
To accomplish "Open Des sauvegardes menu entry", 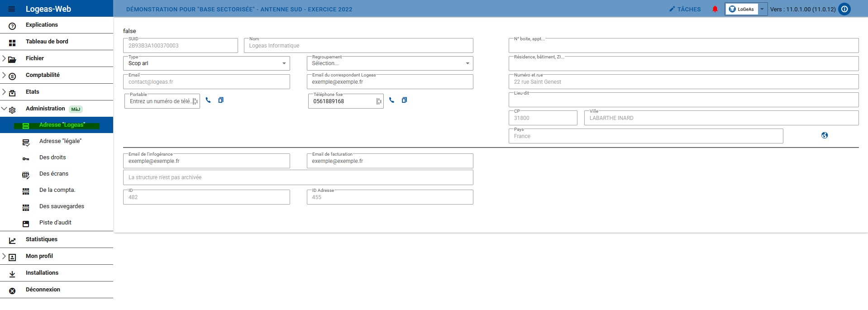I will pos(62,206).
